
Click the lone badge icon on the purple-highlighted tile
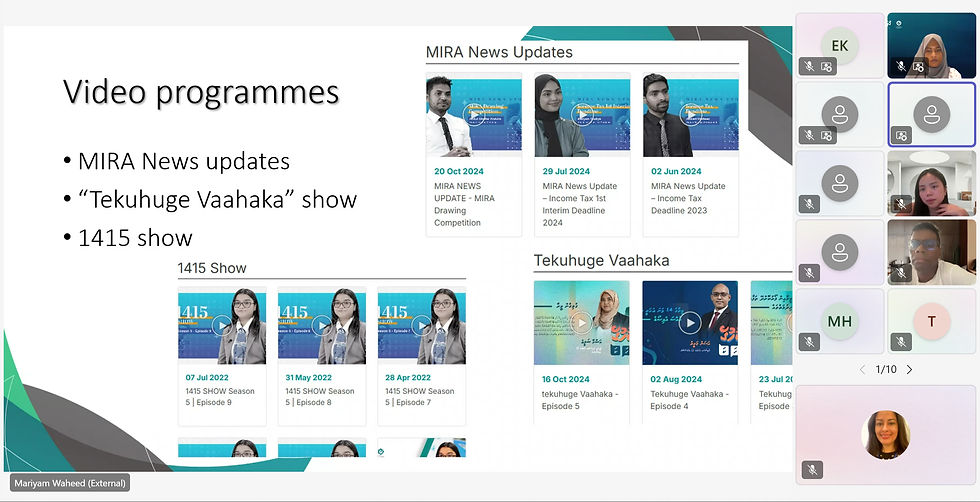[x=901, y=135]
